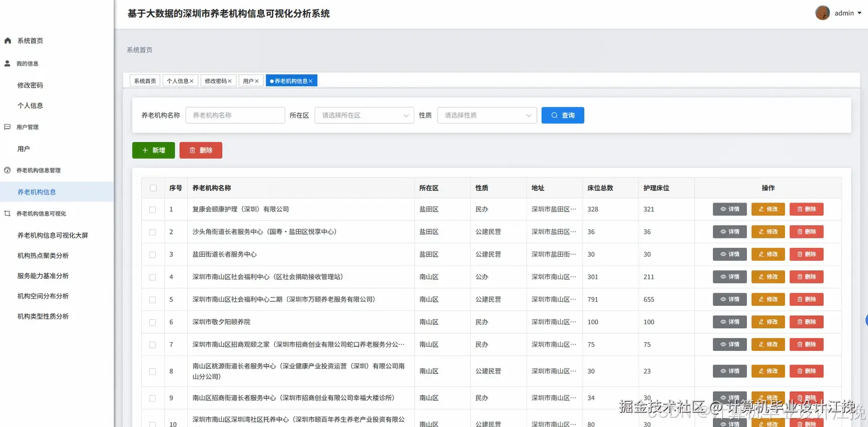Screen dimensions: 868x427
Task: Click the person icon beside 我的信息
Action: tap(7, 63)
